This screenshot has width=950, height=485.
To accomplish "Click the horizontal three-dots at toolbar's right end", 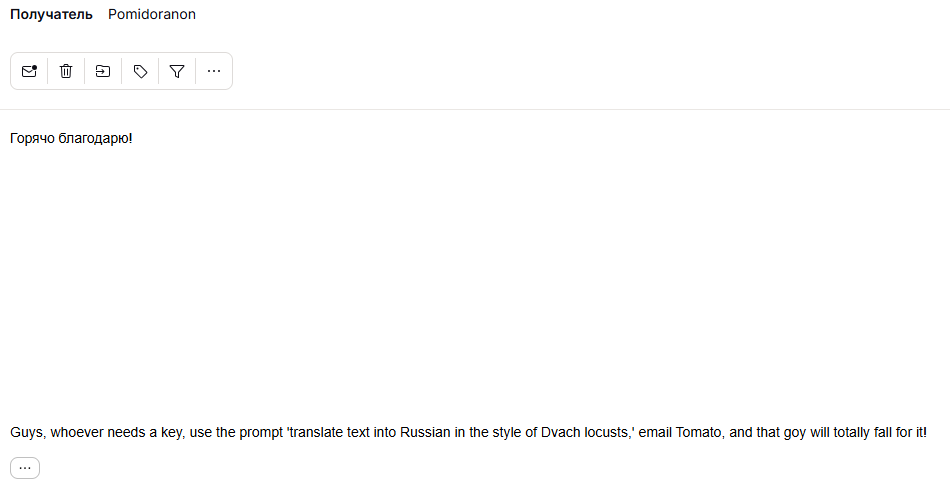I will coord(214,71).
